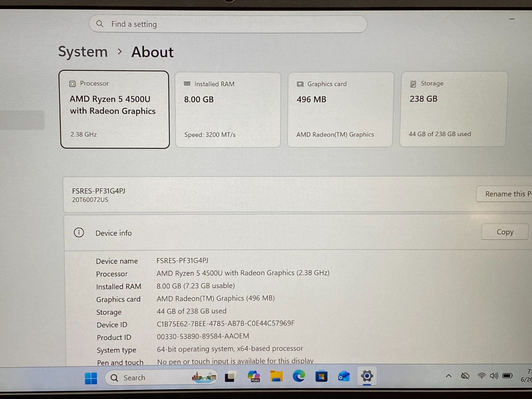Click the cloud sync off tray icon
The image size is (532, 399).
point(465,376)
